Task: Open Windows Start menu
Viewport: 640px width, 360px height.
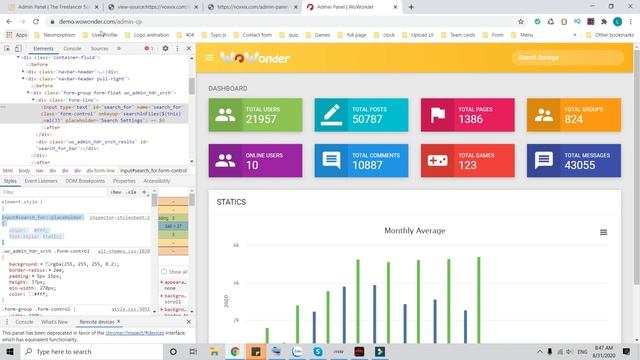Action: click(10, 351)
